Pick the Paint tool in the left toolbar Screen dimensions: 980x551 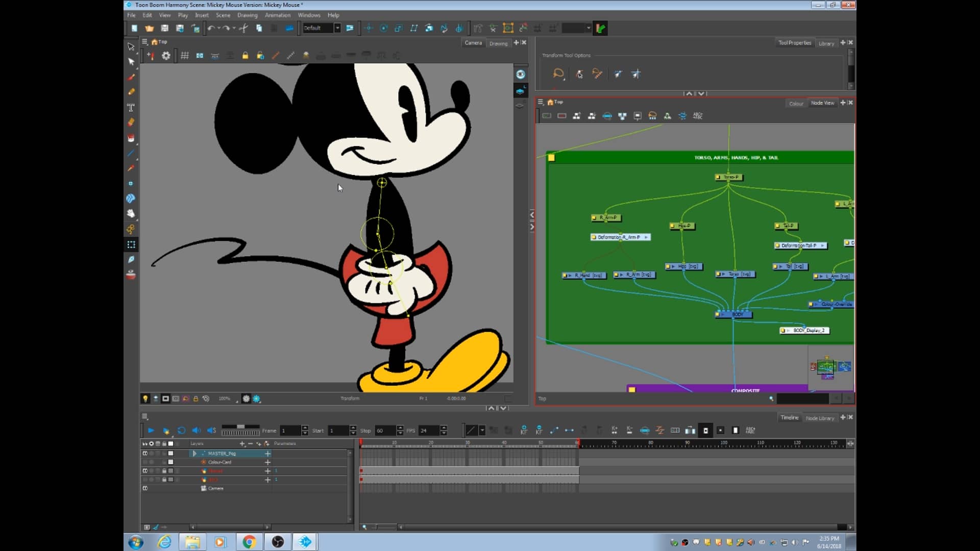[131, 137]
